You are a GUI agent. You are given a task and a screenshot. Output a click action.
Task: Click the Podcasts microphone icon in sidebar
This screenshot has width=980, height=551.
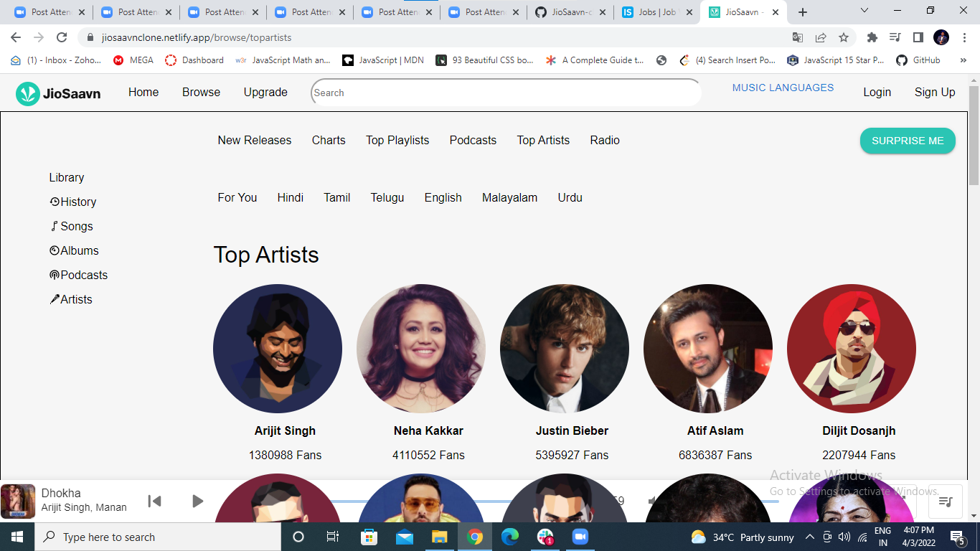(x=54, y=275)
